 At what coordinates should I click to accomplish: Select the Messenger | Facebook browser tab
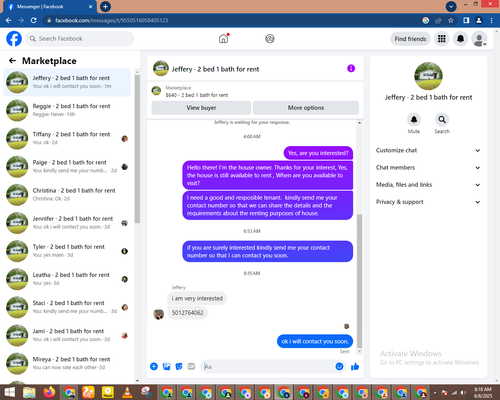click(49, 7)
